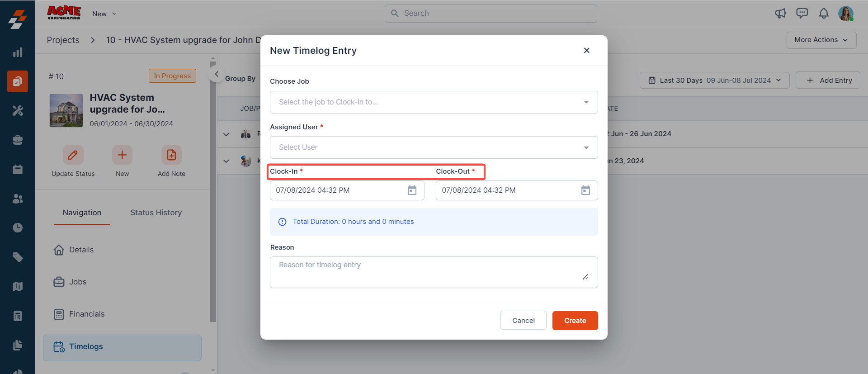Open the Clock-In calendar picker icon

point(412,190)
